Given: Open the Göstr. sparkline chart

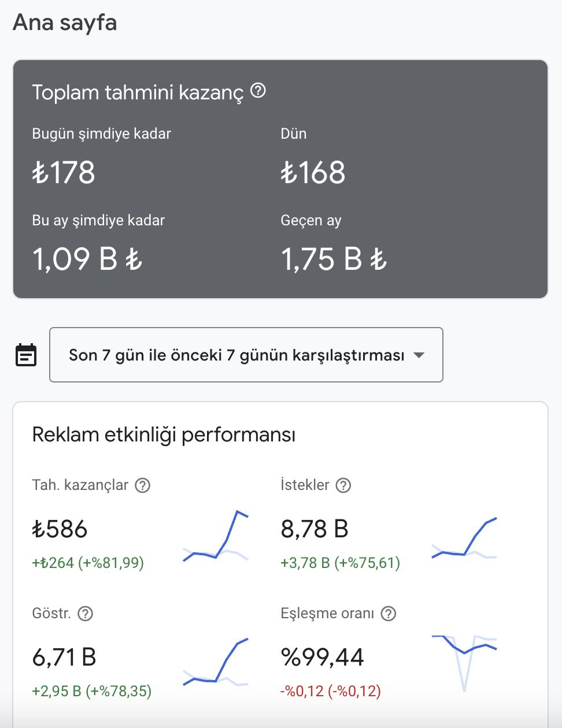Looking at the screenshot, I should 216,662.
